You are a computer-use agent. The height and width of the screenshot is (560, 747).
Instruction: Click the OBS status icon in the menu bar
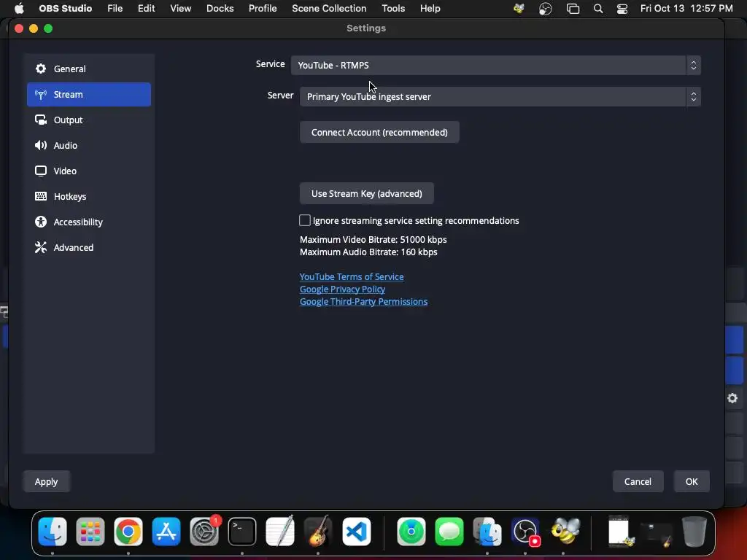(546, 9)
